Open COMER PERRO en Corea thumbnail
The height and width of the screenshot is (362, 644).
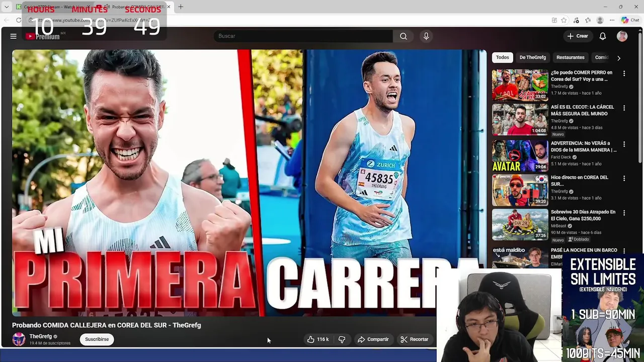[x=520, y=85]
